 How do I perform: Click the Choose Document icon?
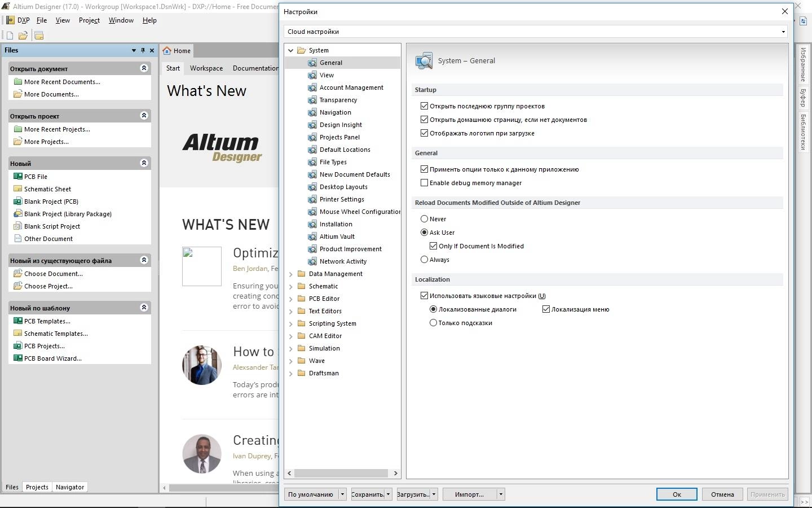pyautogui.click(x=18, y=274)
